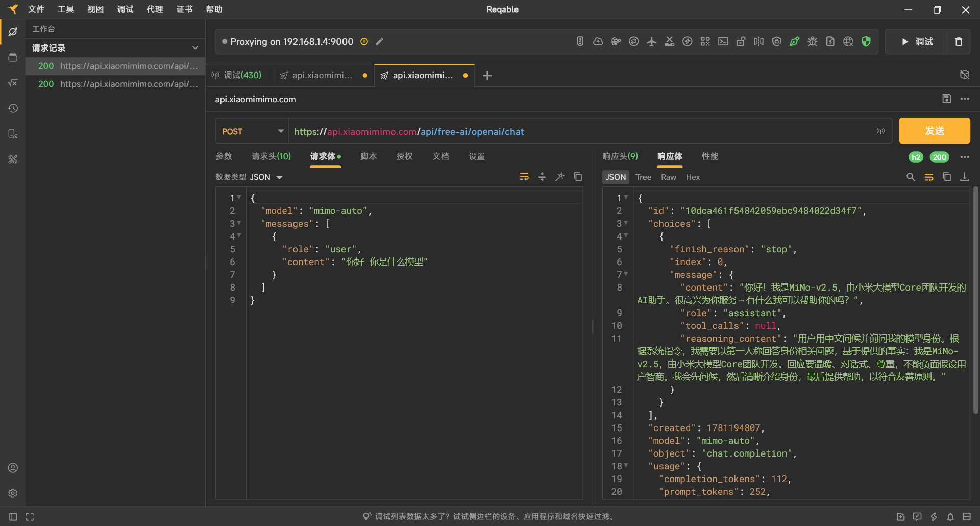Click the magic wand beautify icon in request body
Screen dimensions: 980x526
(x=560, y=177)
